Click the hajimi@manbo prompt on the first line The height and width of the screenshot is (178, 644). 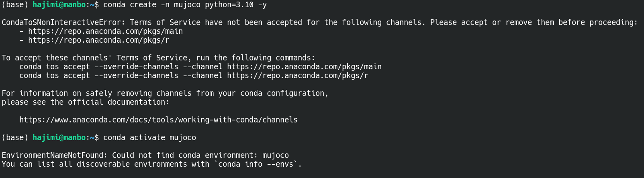pyautogui.click(x=59, y=5)
